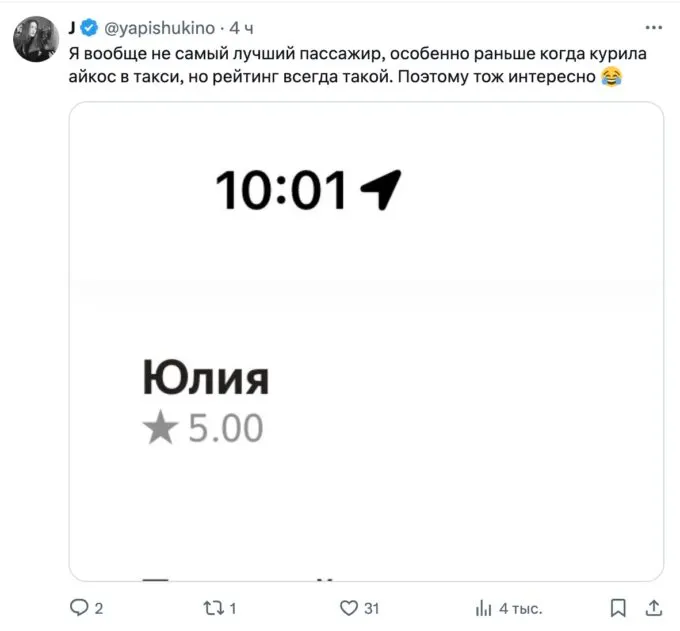Click the display name "J"

click(73, 27)
